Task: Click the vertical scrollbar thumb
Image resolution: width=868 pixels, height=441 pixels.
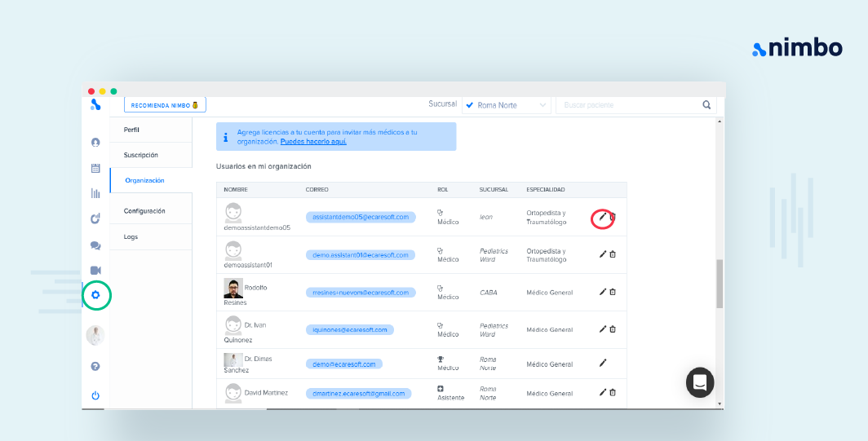Action: coord(720,284)
